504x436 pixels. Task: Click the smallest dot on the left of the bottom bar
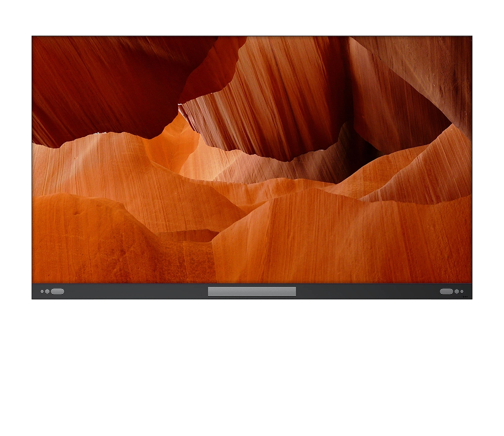click(x=42, y=291)
